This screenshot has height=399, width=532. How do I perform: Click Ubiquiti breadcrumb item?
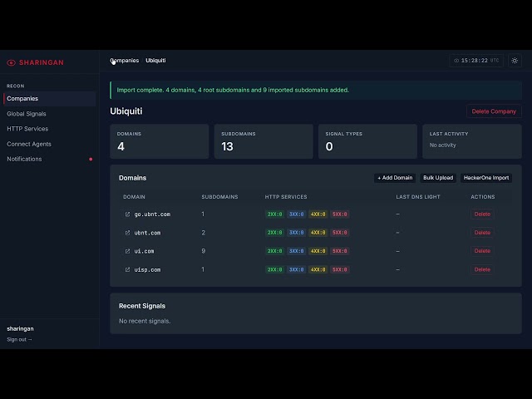click(x=155, y=61)
